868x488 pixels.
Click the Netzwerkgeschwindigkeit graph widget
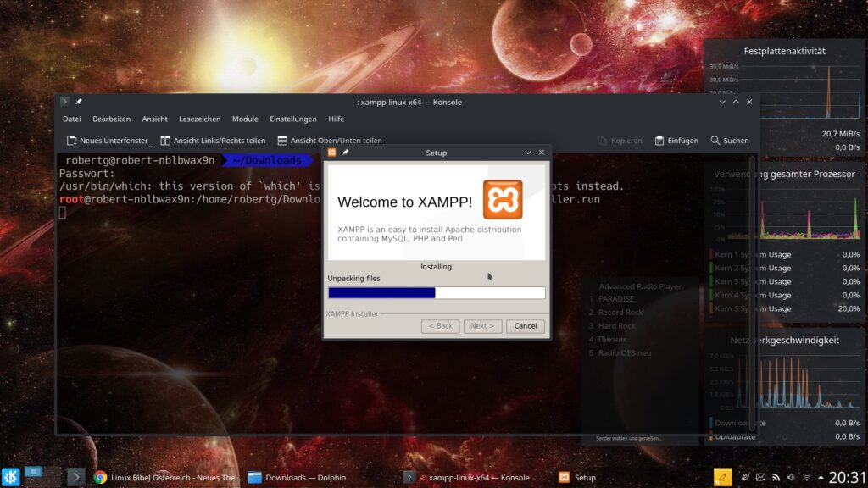784,381
